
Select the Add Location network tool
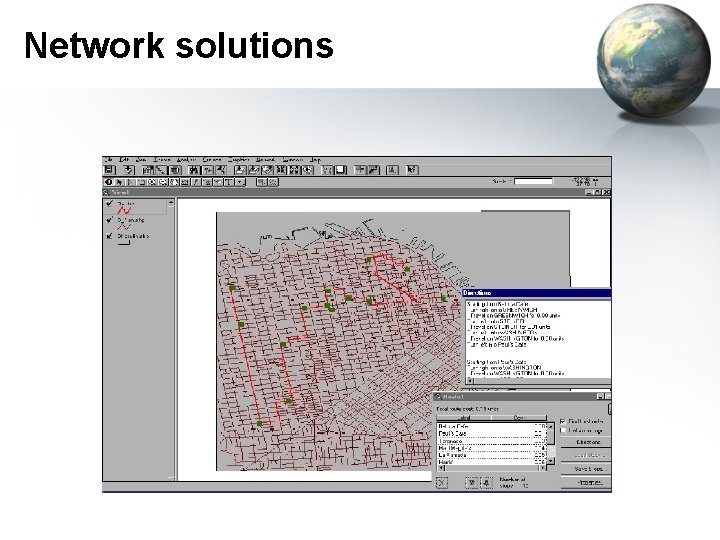pyautogui.click(x=261, y=182)
